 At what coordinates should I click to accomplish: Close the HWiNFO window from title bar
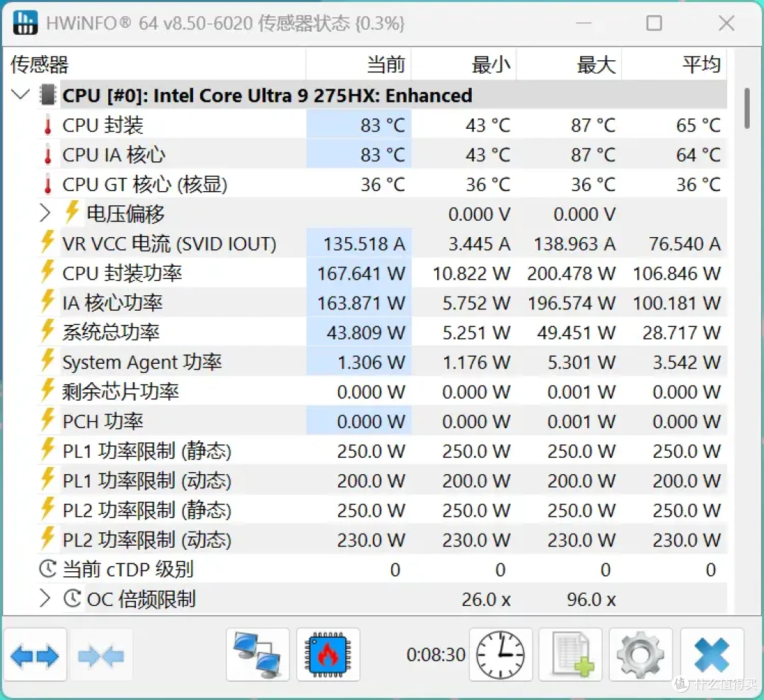tap(726, 23)
